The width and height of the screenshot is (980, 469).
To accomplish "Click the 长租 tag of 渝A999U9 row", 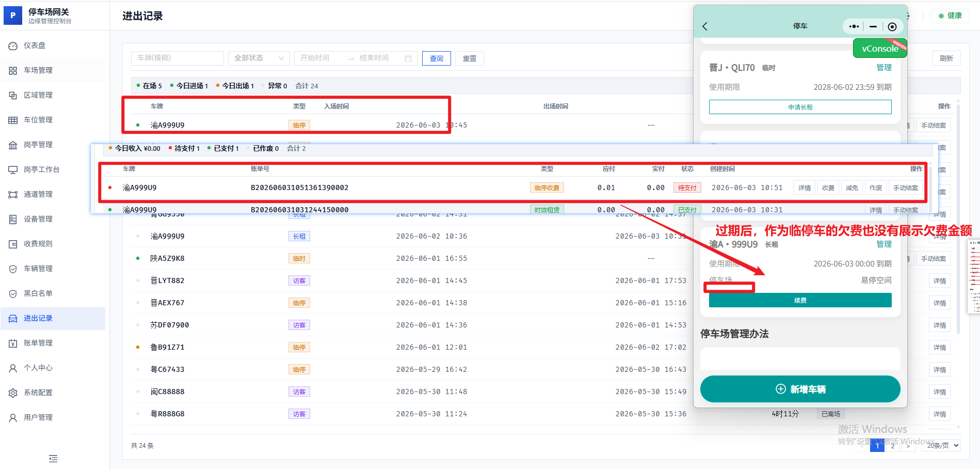I will pos(299,236).
